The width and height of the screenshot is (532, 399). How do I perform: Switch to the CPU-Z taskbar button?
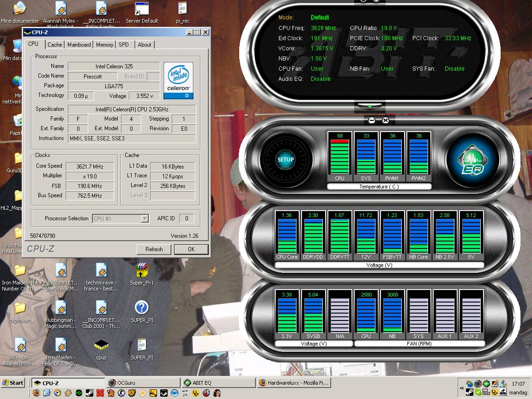point(68,383)
